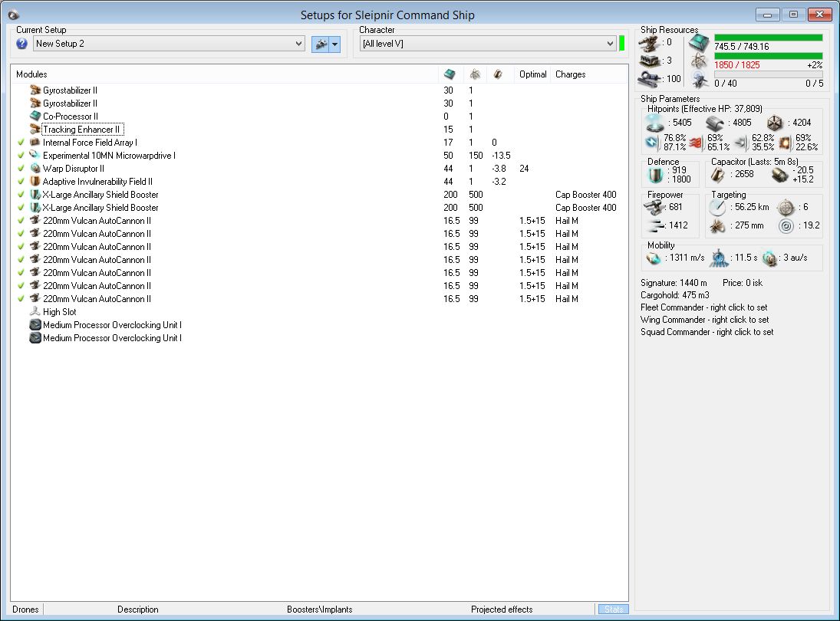Click the align time icon 11.5 s

(x=719, y=258)
